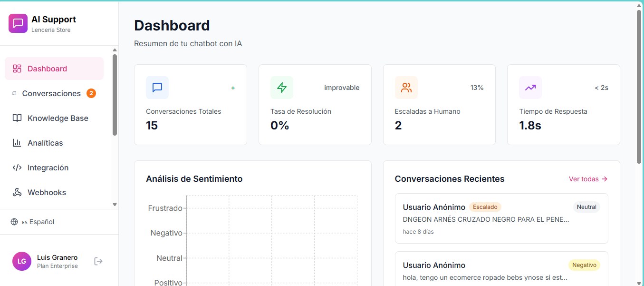Click the purple trending-up icon
Image resolution: width=644 pixels, height=286 pixels.
(530, 88)
